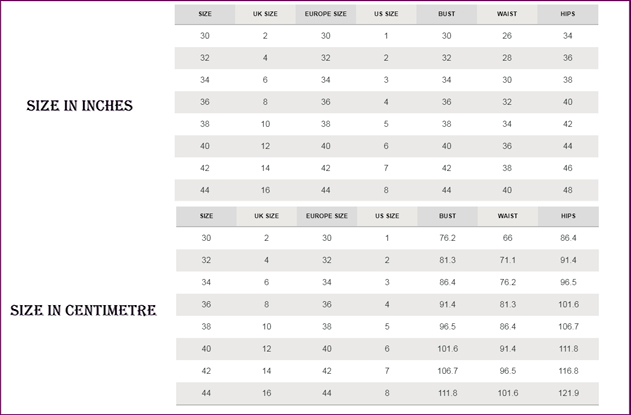The image size is (631, 415).
Task: Select the WAIST column header in the inches table
Action: tap(507, 14)
